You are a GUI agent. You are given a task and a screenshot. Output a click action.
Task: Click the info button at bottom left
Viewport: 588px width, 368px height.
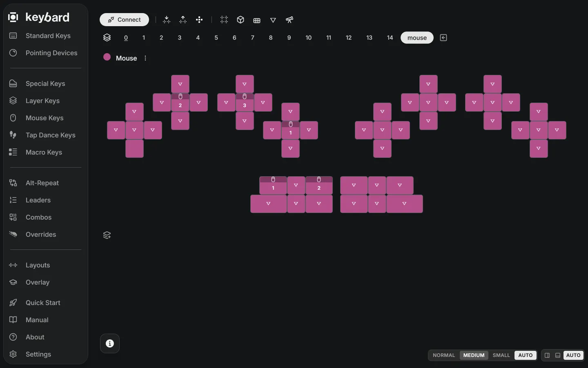tap(110, 343)
